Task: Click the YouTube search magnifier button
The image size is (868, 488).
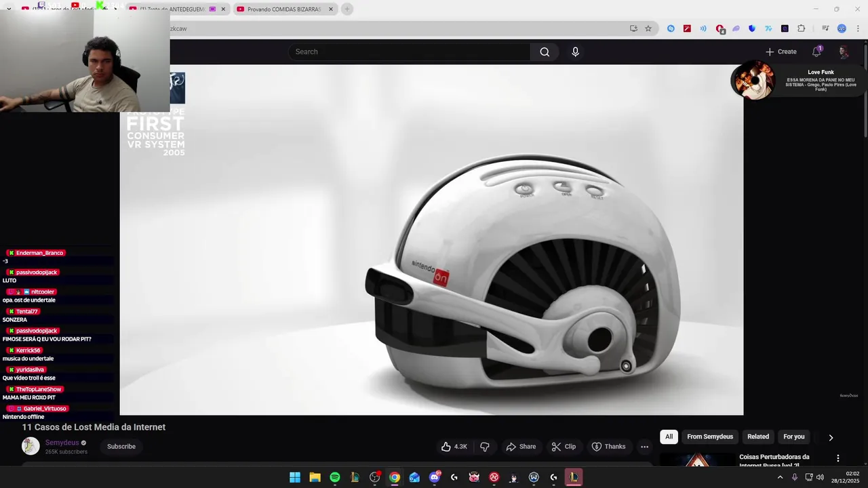Action: click(x=545, y=52)
